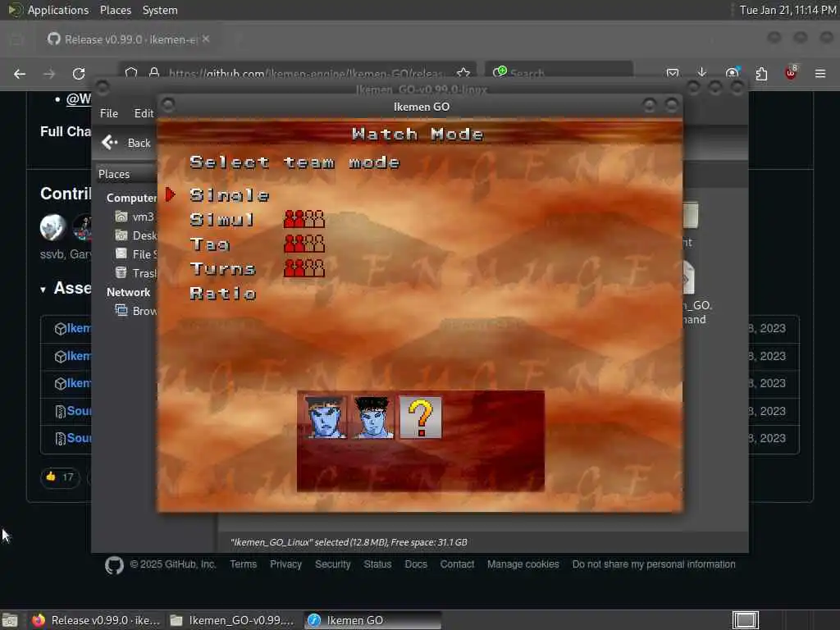Select vm3 in file manager sidebar
The height and width of the screenshot is (630, 840).
click(x=135, y=217)
